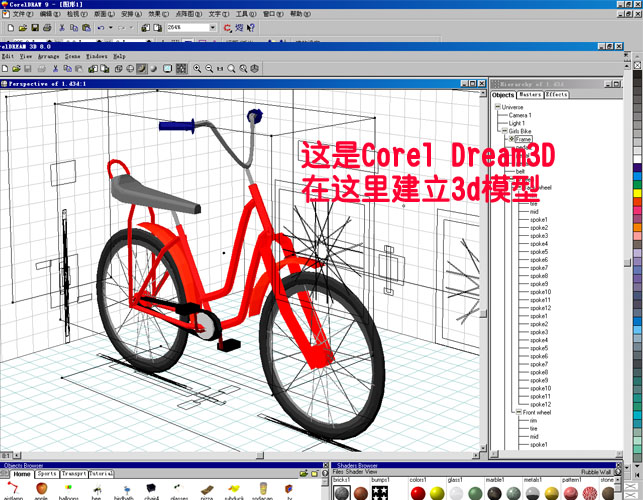Select Objects tab in Hierarchy panel

[x=503, y=95]
